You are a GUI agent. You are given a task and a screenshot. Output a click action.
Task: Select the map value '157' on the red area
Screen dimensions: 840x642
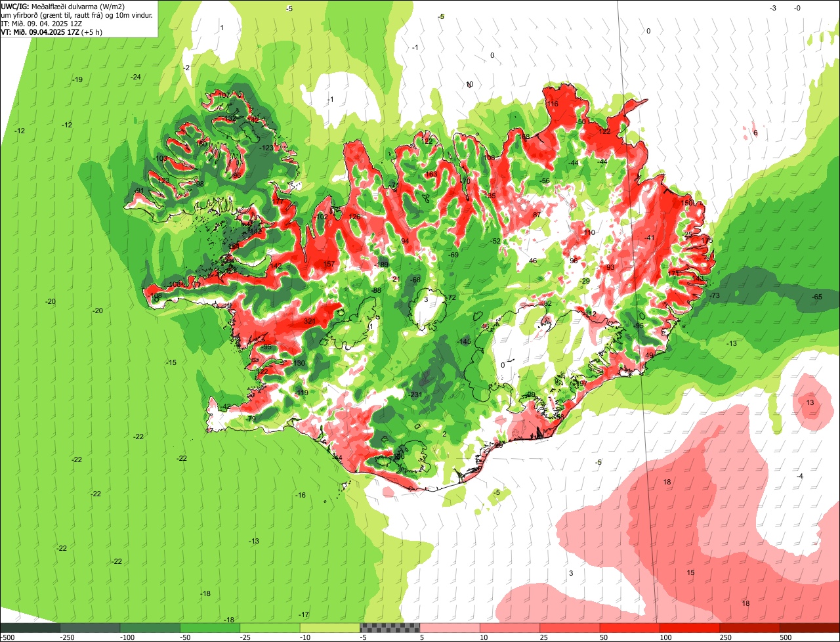point(329,265)
